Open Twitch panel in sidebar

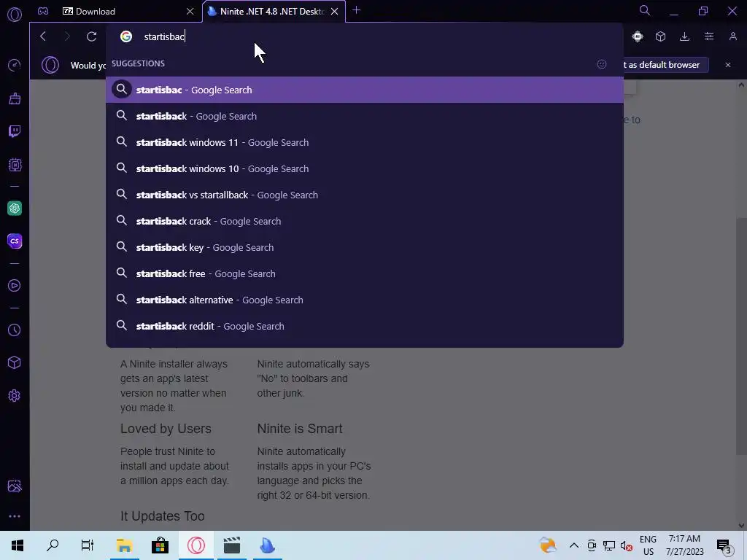15,131
